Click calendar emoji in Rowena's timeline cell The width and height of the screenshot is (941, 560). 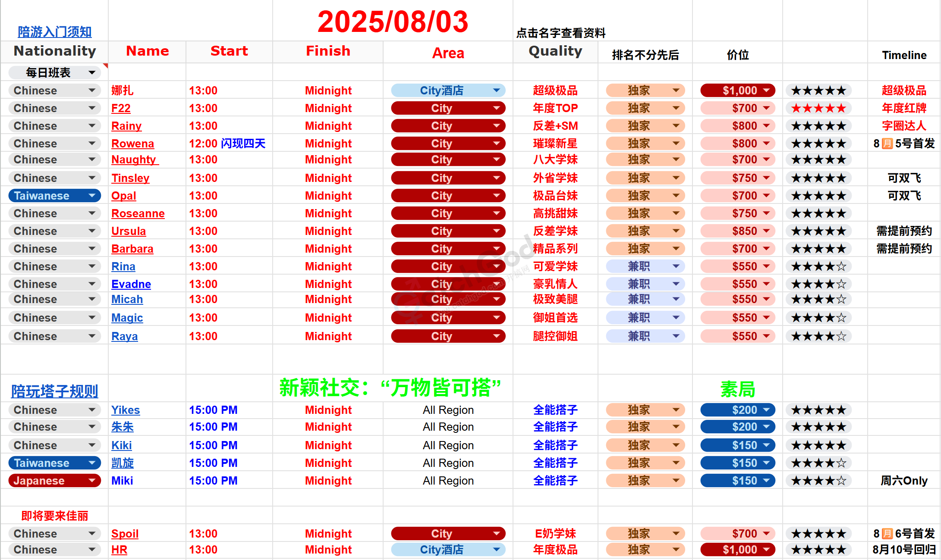887,144
